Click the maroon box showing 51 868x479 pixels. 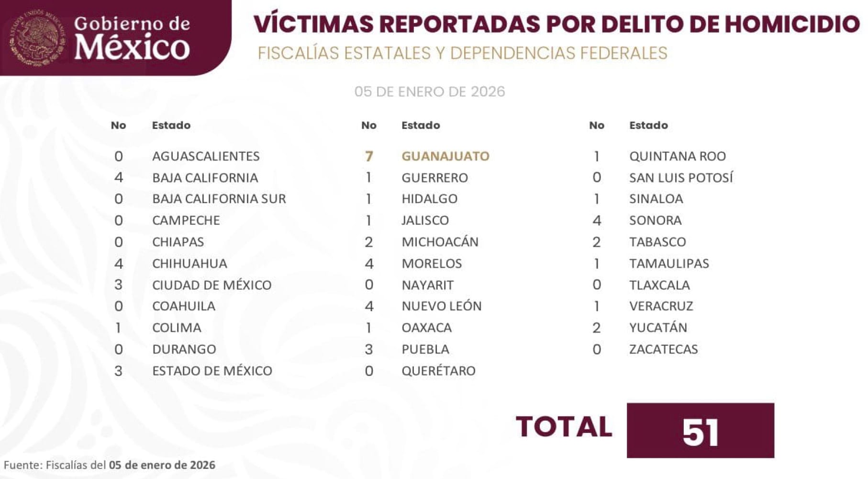700,431
